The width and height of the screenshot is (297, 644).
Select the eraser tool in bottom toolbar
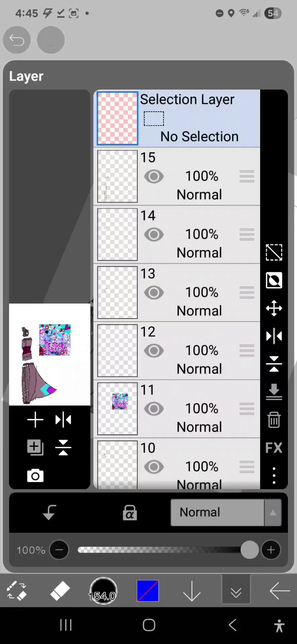point(60,591)
